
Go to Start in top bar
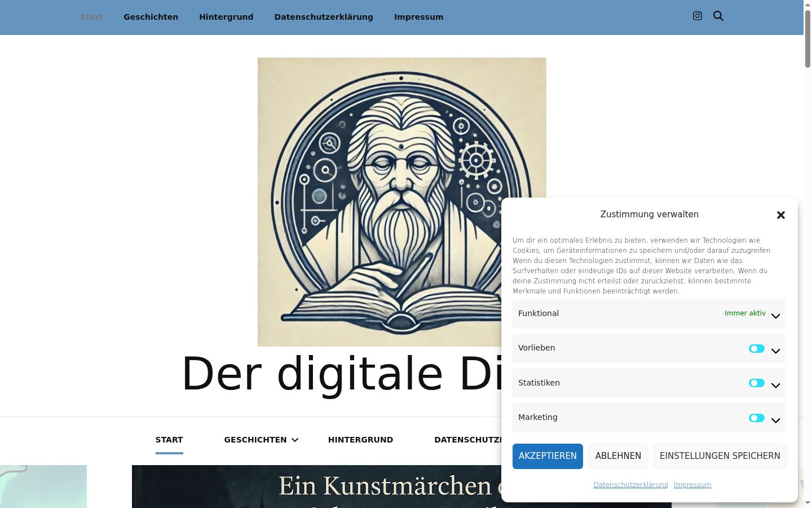click(91, 17)
